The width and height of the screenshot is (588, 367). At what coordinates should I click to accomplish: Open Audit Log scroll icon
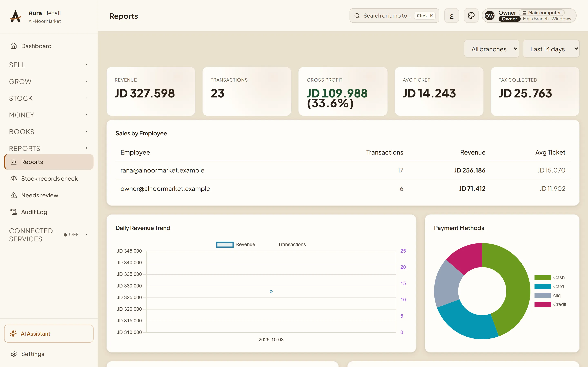(x=14, y=212)
